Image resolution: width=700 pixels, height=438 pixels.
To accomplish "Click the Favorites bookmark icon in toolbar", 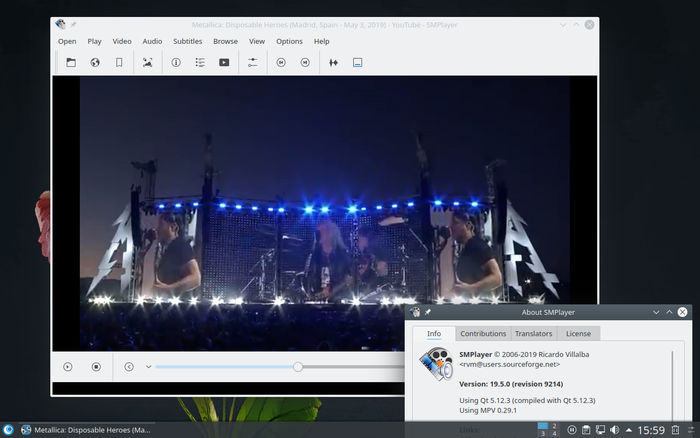I will click(x=119, y=62).
